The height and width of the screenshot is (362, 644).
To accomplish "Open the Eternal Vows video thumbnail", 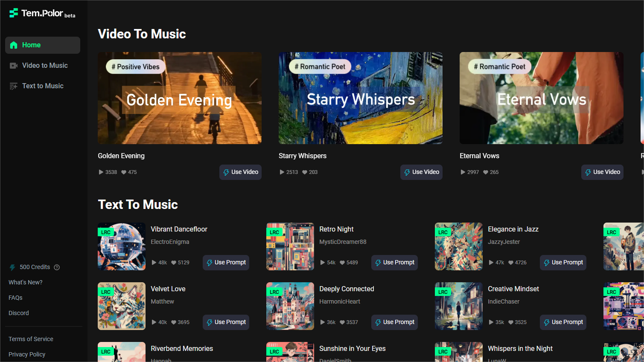I will click(x=542, y=98).
